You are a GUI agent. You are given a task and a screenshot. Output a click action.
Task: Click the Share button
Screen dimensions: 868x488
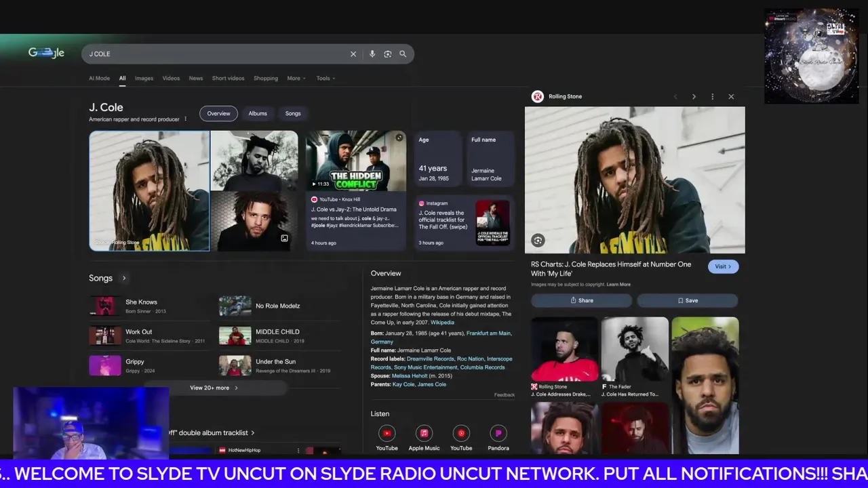pos(581,300)
